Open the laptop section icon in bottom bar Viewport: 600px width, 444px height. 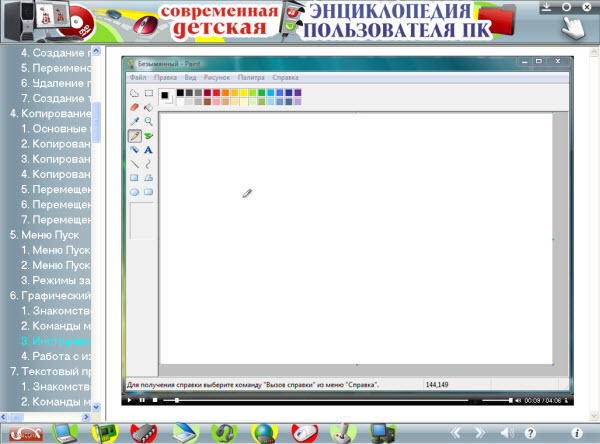(65, 433)
